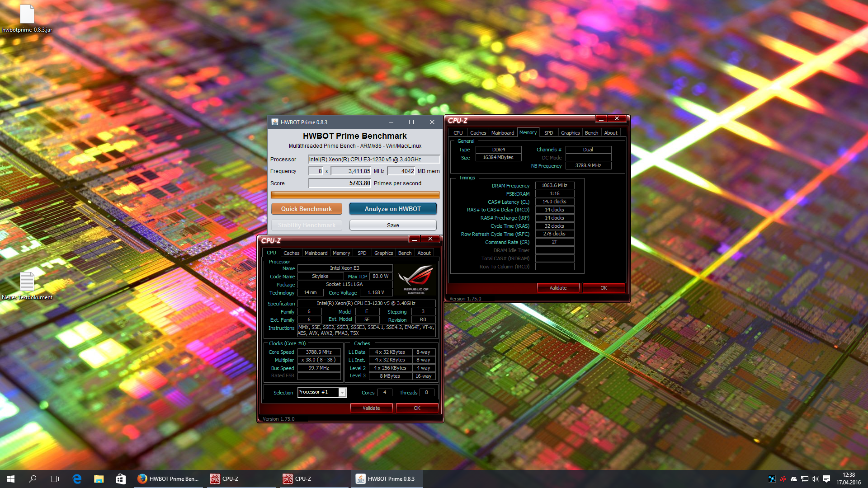Select Bench tab in CPU-Z memory window

[591, 133]
